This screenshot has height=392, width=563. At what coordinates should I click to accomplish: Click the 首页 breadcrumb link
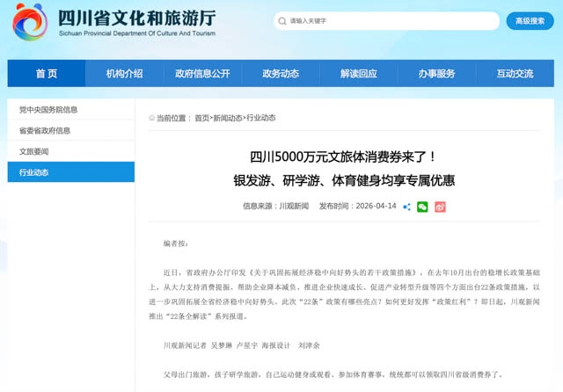coord(201,118)
